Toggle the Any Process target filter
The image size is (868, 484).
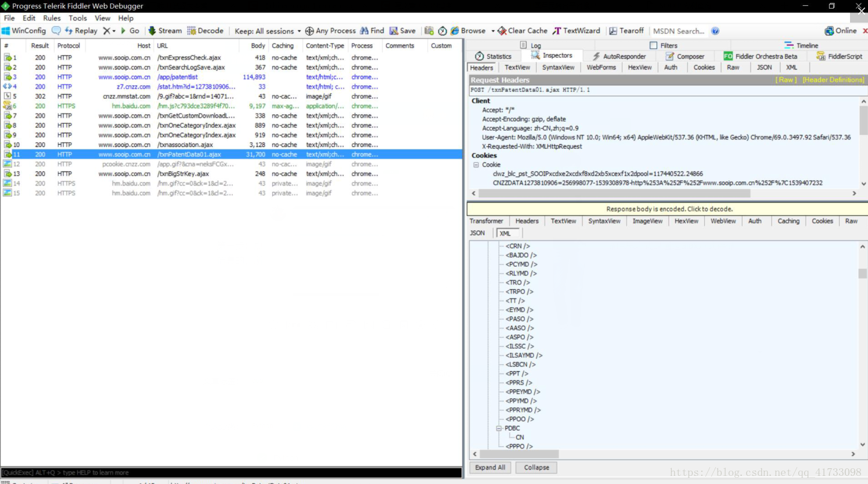click(330, 31)
